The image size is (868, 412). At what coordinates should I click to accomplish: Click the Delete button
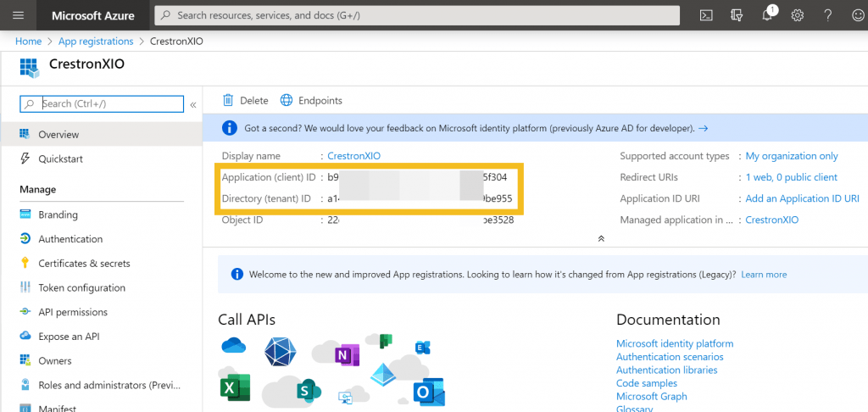pyautogui.click(x=245, y=100)
